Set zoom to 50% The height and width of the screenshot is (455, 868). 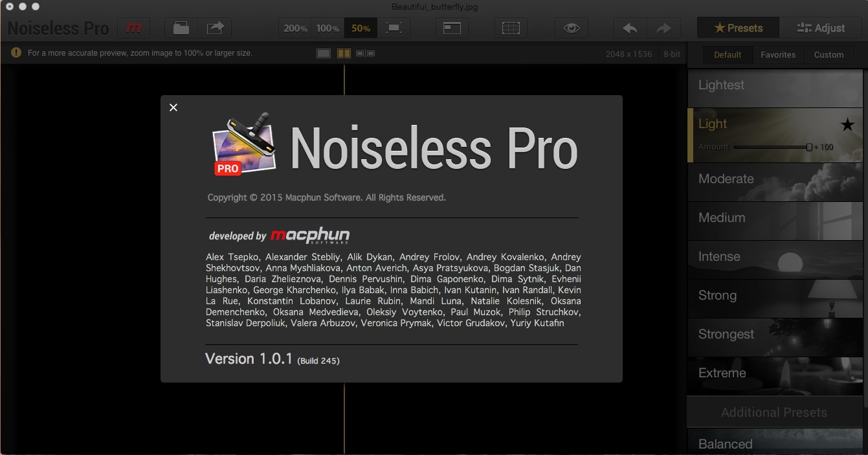tap(361, 28)
